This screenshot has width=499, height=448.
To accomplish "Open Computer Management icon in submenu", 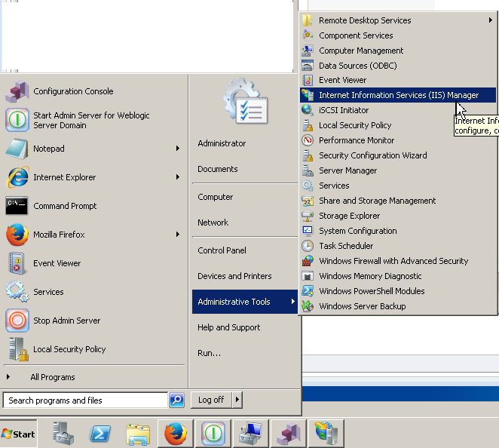I will click(308, 51).
